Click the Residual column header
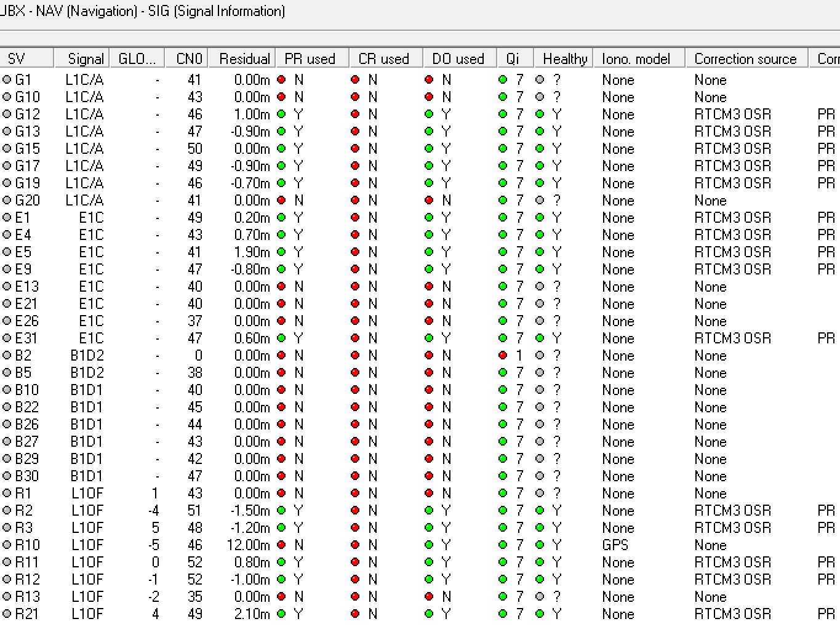Viewport: 840px width, 632px height. click(x=244, y=58)
